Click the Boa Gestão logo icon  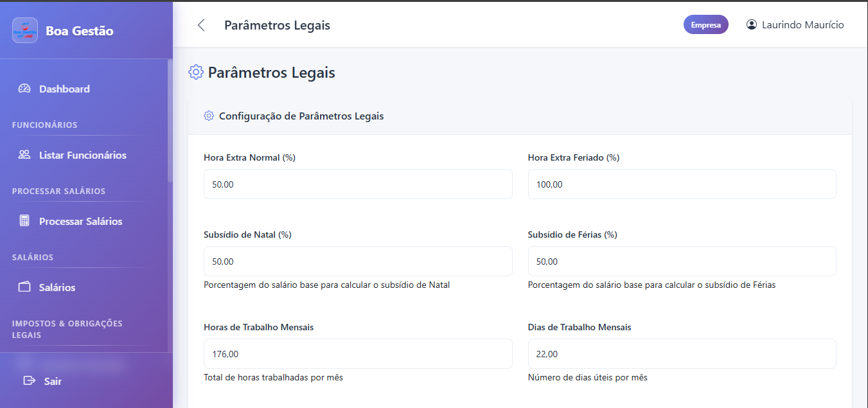(x=24, y=30)
